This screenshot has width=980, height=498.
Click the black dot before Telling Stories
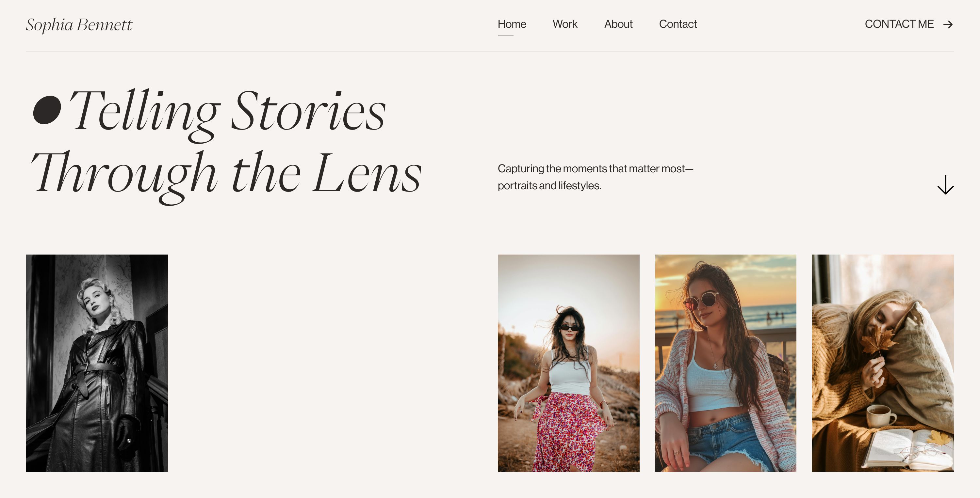tap(47, 110)
